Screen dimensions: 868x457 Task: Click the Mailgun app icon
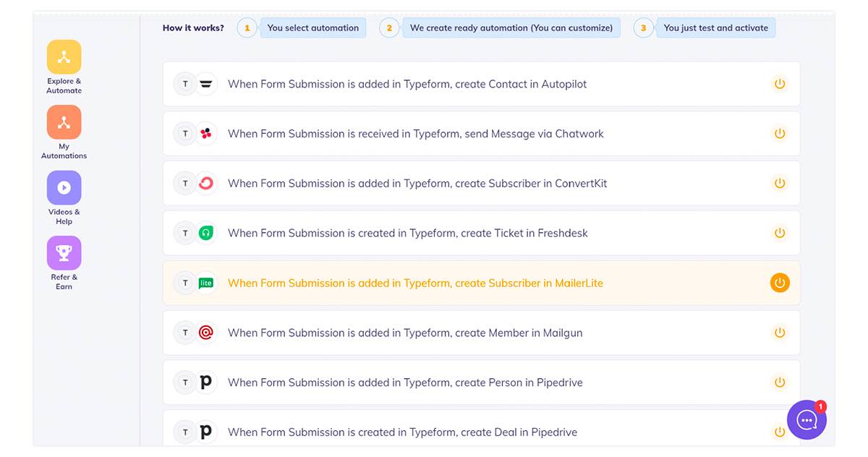[x=206, y=333]
